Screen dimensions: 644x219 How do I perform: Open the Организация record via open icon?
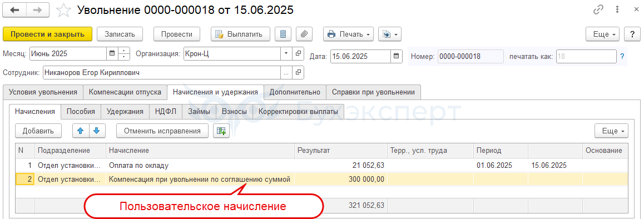pyautogui.click(x=298, y=54)
